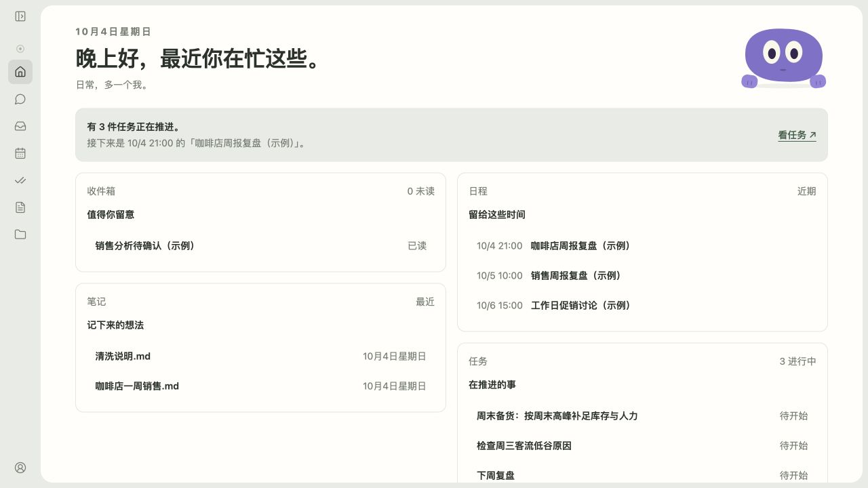Open the note 清洗说明.md

click(260, 357)
